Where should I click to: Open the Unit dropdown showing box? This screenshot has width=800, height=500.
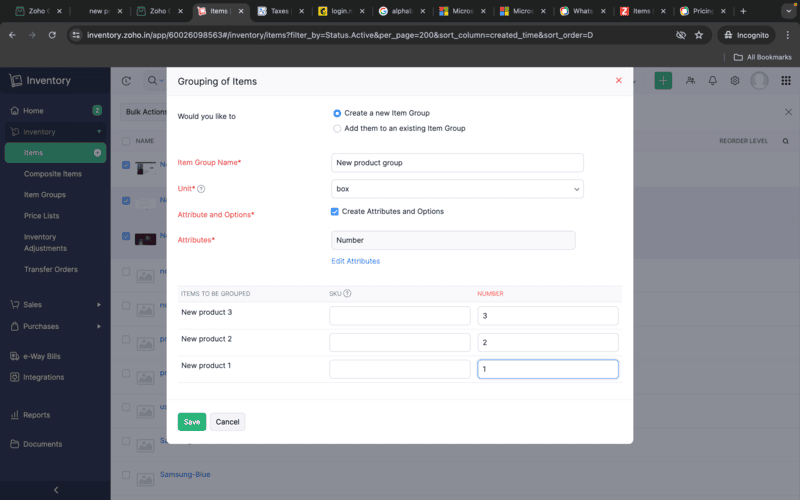click(x=457, y=189)
